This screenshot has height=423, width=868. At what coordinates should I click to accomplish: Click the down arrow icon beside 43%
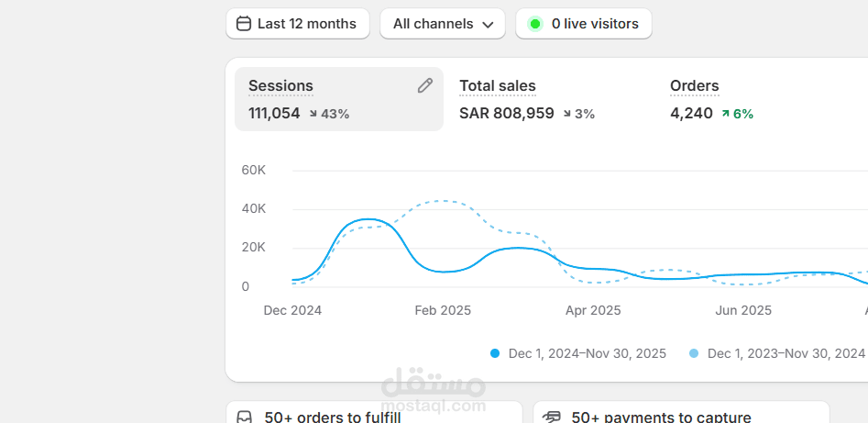pyautogui.click(x=313, y=114)
